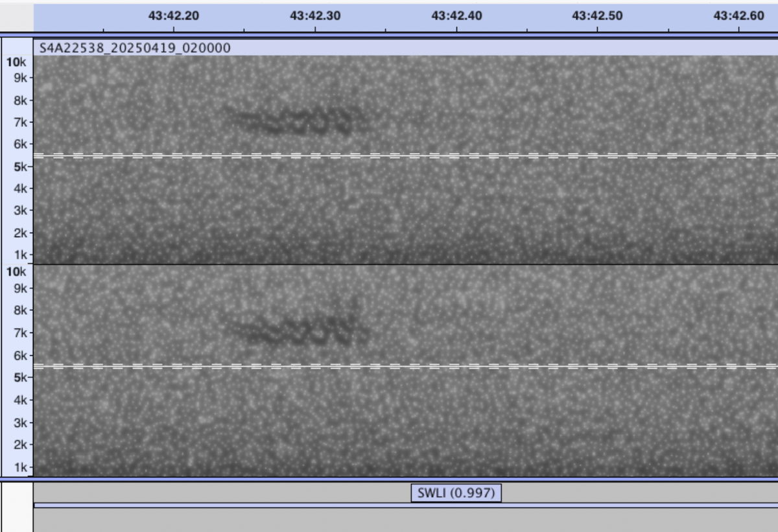Click the dashed frequency line in lower channel
The image size is (778, 532).
pyautogui.click(x=402, y=366)
